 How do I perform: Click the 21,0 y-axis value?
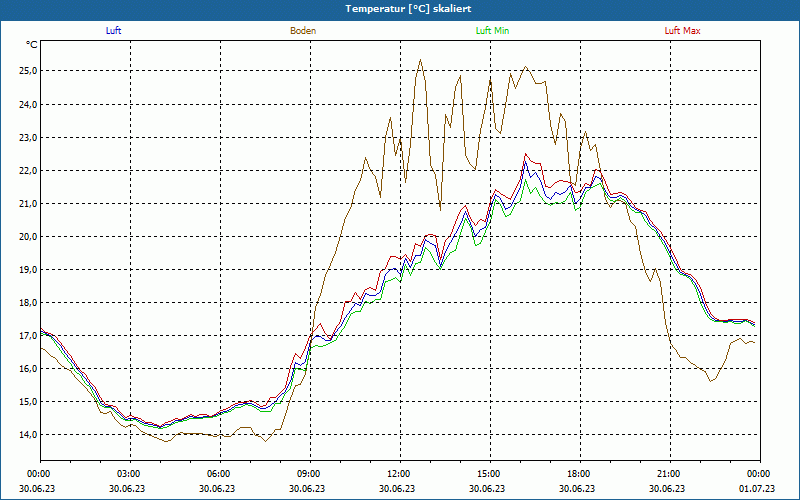tap(28, 204)
